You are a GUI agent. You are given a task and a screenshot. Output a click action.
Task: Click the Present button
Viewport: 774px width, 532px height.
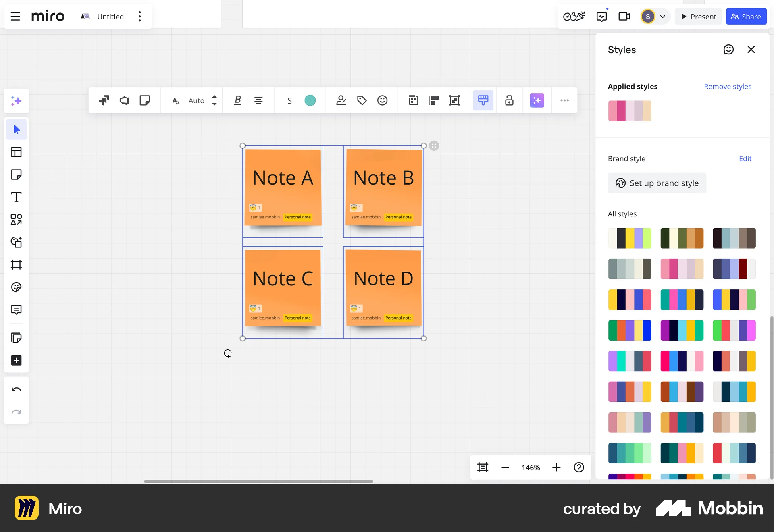pyautogui.click(x=698, y=17)
